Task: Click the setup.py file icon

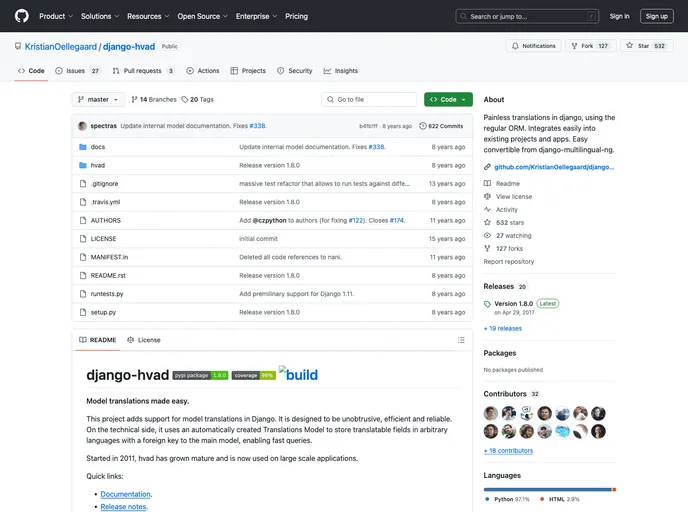Action: [x=83, y=312]
